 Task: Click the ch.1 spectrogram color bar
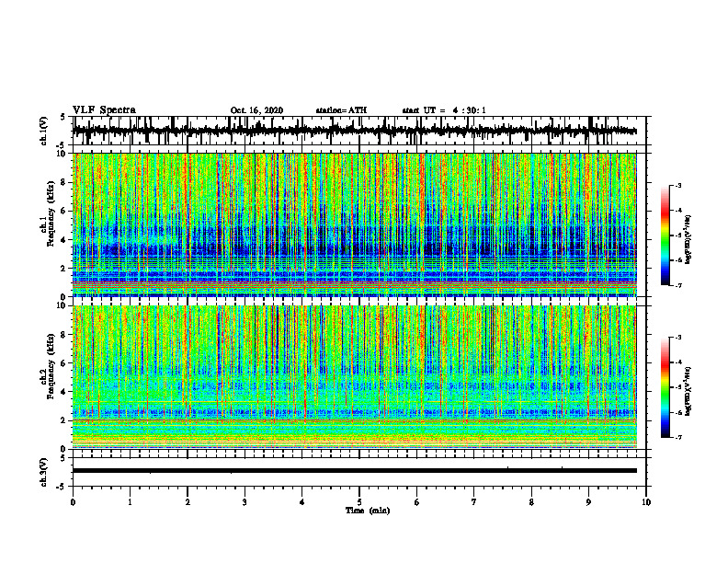[x=665, y=236]
